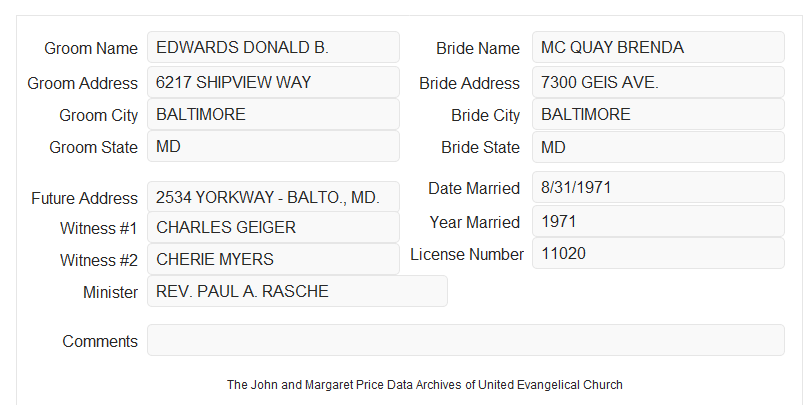
Task: Select the empty Comments field
Action: (x=466, y=340)
